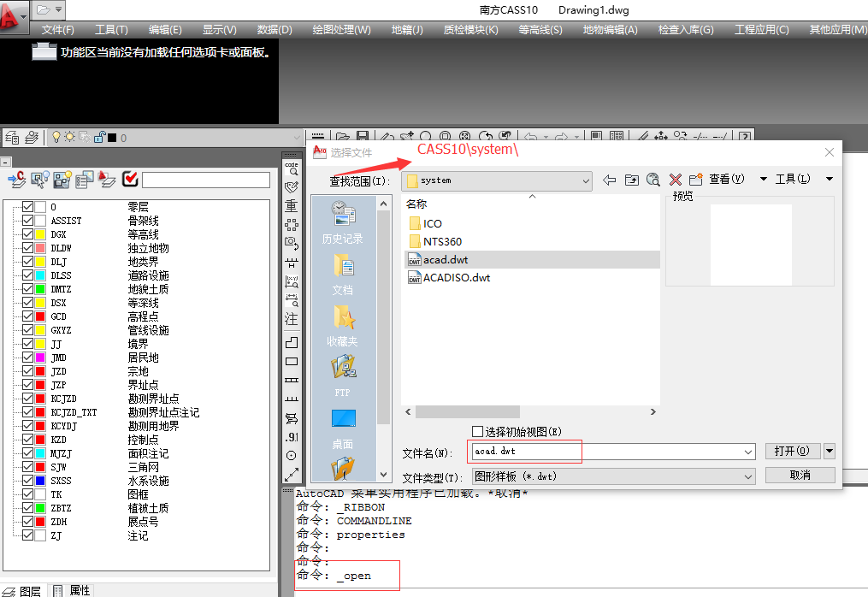
Task: Click the set current layer icon
Action: [16, 179]
